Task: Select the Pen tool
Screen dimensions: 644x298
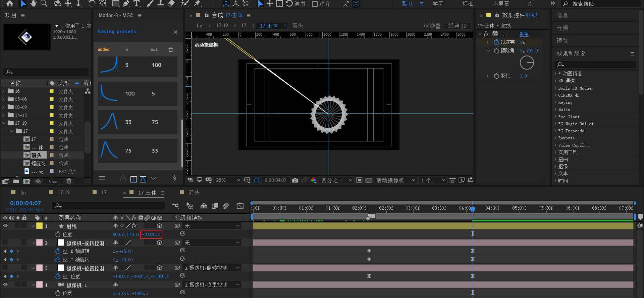Action: point(126,4)
